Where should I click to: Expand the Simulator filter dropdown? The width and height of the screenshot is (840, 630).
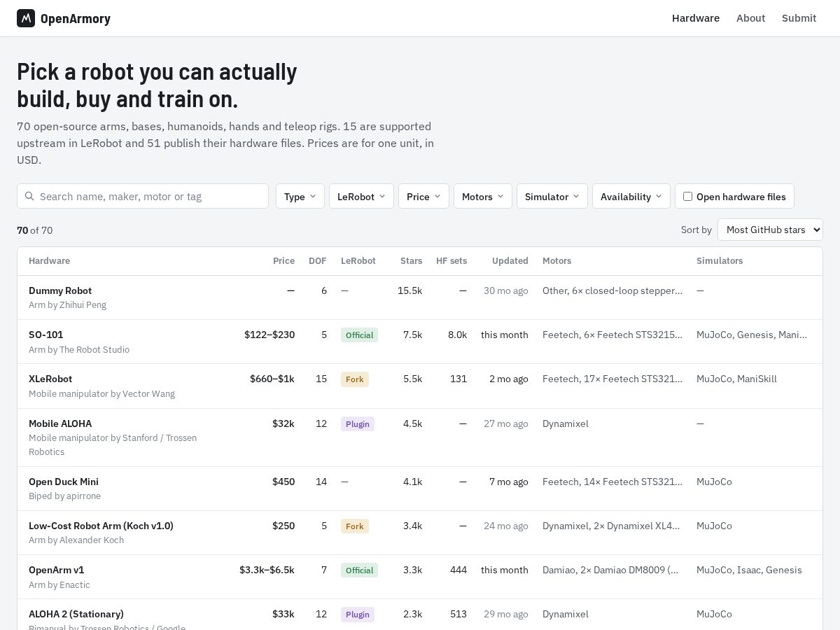[x=552, y=196]
